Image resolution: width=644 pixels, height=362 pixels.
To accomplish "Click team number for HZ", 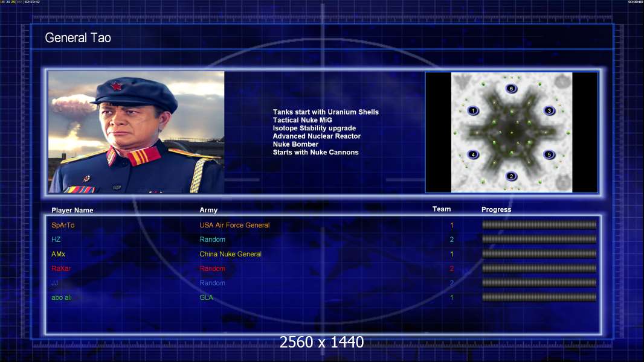I will [452, 240].
